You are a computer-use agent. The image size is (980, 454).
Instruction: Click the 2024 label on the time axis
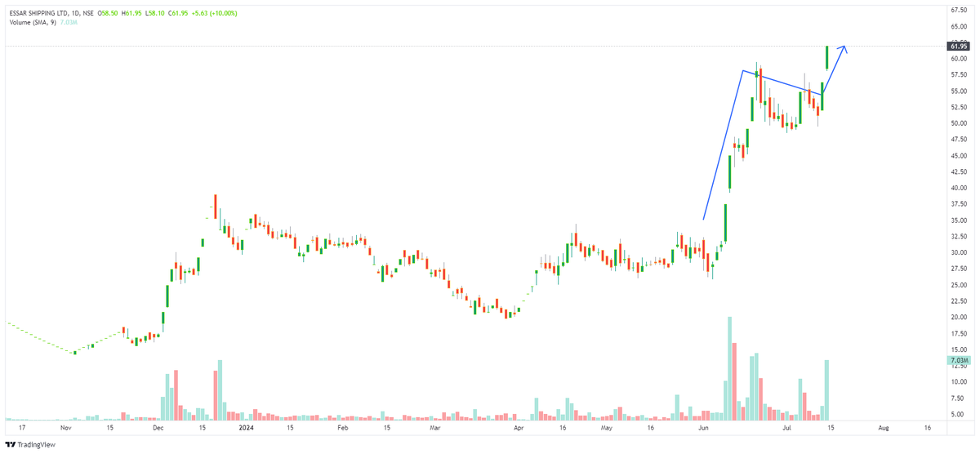[x=246, y=427]
